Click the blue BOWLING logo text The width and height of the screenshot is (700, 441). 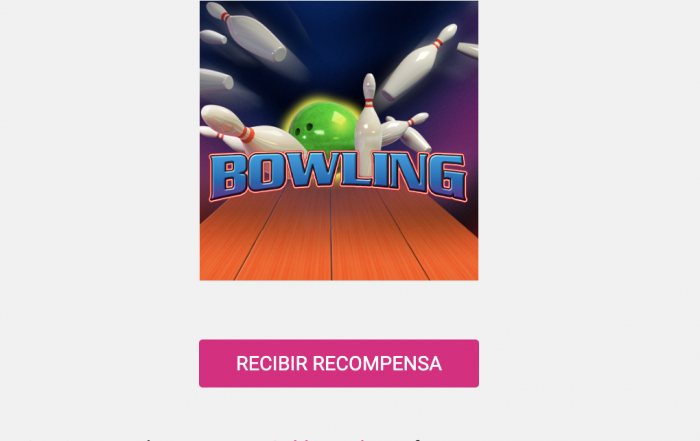pyautogui.click(x=338, y=176)
